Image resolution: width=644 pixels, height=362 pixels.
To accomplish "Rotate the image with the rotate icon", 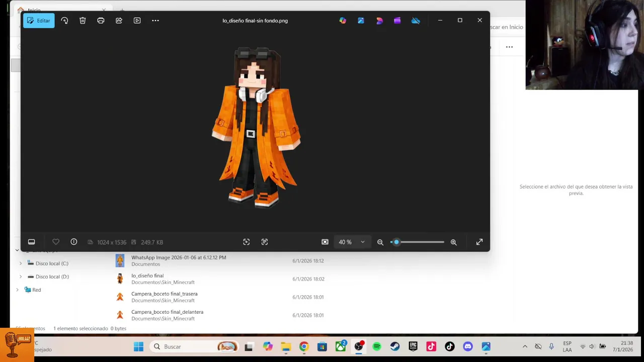I will coord(64,21).
